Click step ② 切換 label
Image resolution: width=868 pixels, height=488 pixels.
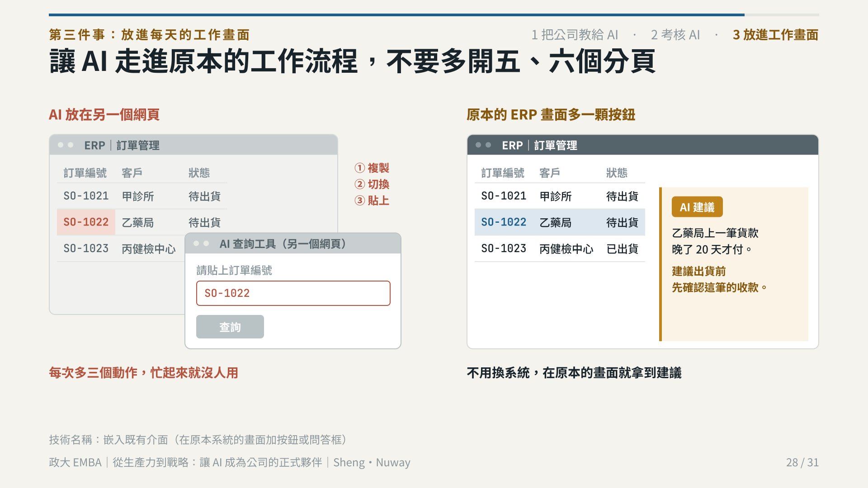pyautogui.click(x=372, y=184)
